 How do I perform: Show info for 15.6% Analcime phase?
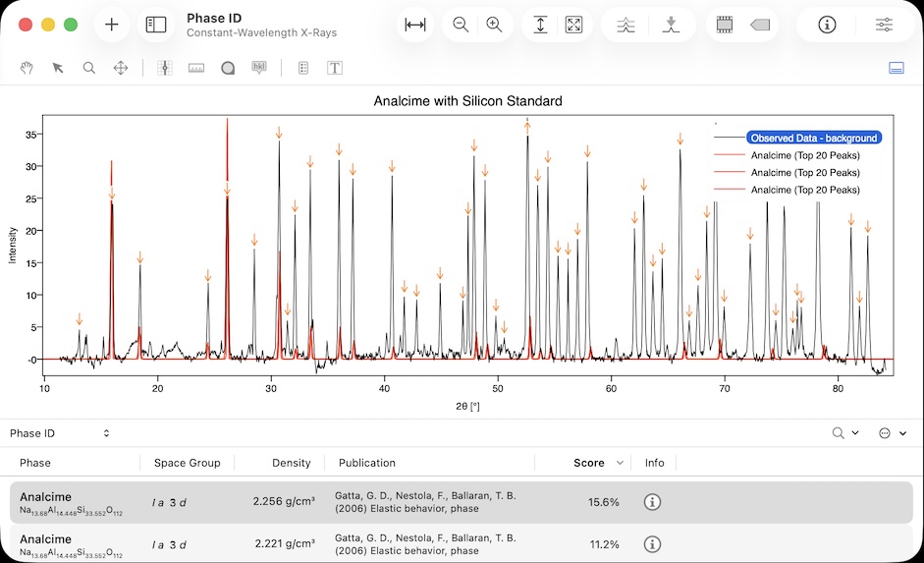point(652,502)
